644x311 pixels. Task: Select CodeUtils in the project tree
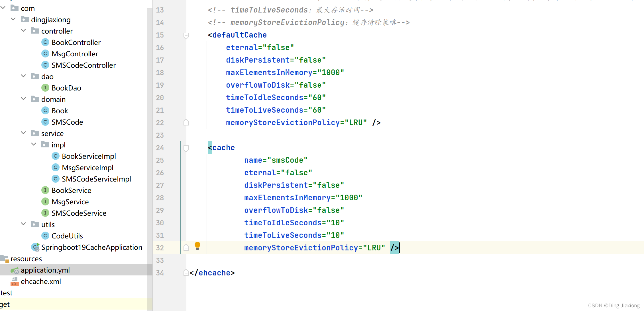point(67,236)
